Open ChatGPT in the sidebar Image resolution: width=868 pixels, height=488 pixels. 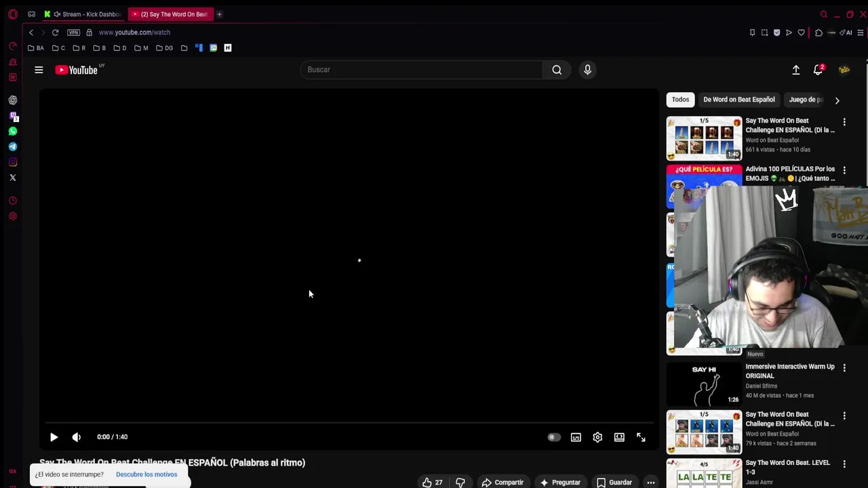13,100
